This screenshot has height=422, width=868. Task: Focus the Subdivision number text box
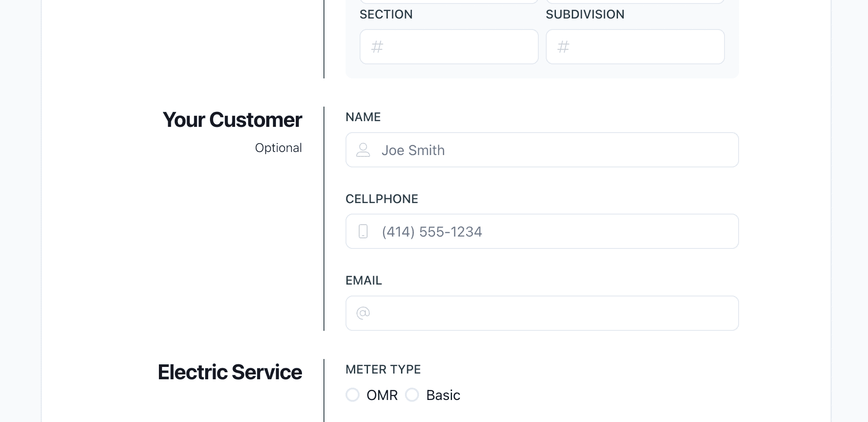pyautogui.click(x=643, y=47)
